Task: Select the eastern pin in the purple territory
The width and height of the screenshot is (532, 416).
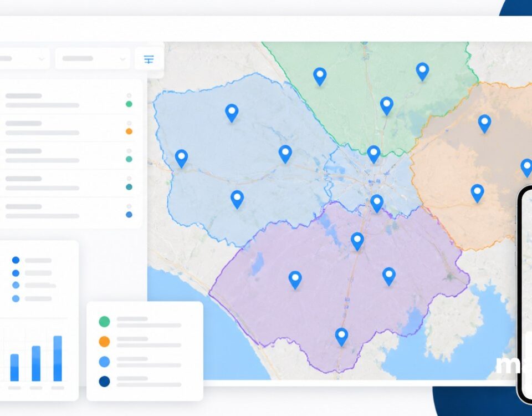Action: pyautogui.click(x=389, y=276)
